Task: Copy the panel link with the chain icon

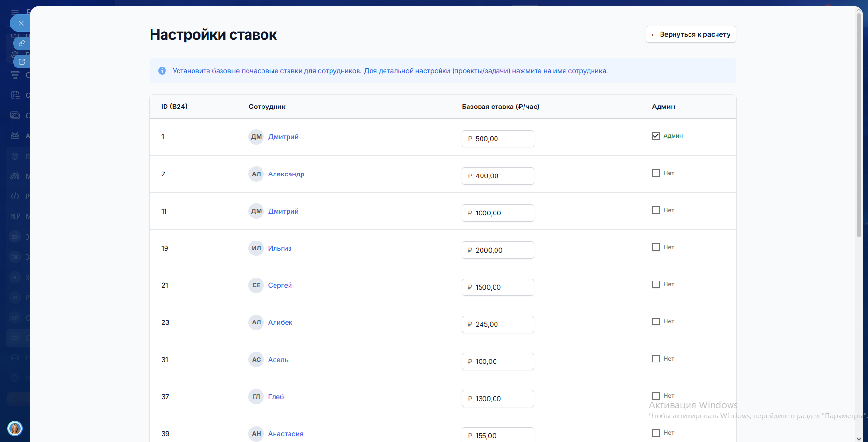Action: click(22, 43)
